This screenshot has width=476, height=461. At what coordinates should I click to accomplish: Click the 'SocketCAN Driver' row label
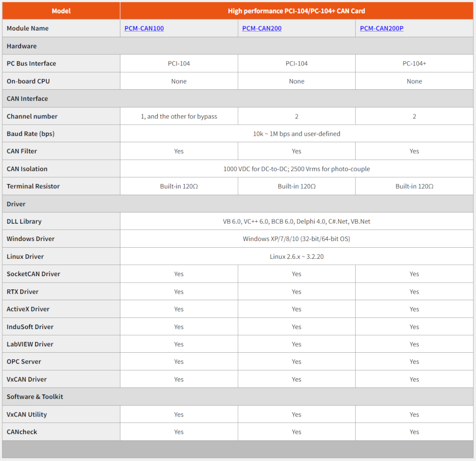[x=33, y=274]
